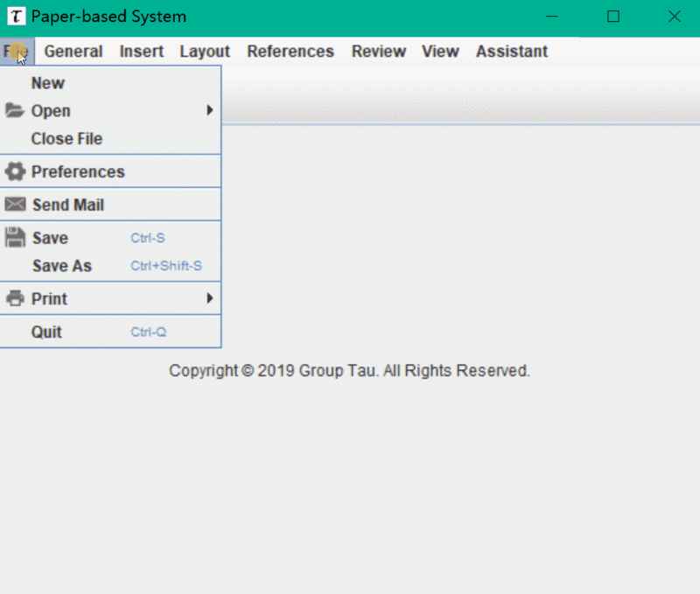Minimize the Paper-based System window
This screenshot has height=594, width=700.
pos(552,17)
